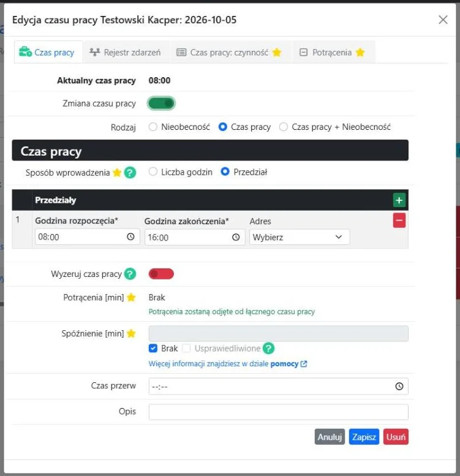This screenshot has width=460, height=476.
Task: Click the briefcase icon on Czas pracy tab
Action: (x=25, y=51)
